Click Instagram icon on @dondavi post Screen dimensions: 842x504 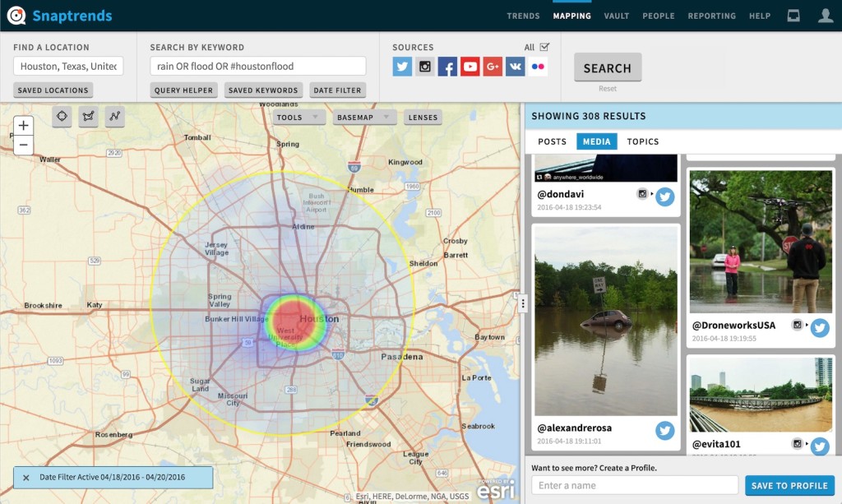click(x=642, y=194)
